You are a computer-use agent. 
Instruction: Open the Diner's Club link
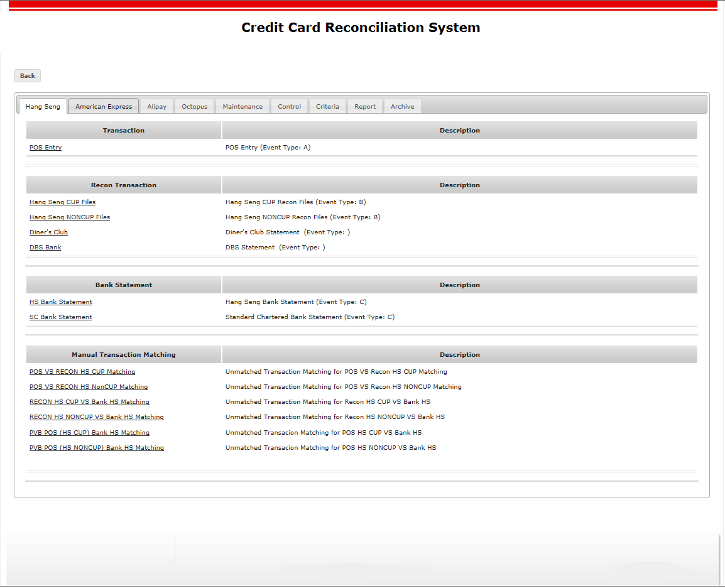pos(49,232)
